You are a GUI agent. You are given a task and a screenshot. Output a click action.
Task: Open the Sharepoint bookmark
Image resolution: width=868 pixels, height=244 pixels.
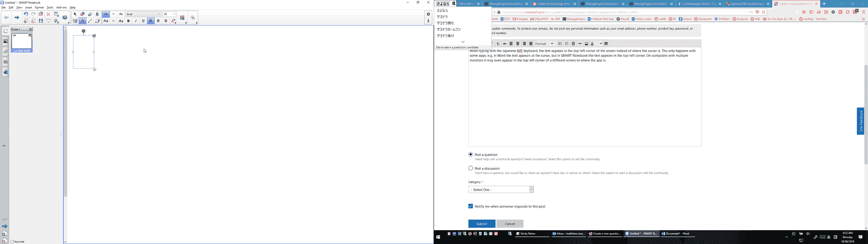point(703,19)
